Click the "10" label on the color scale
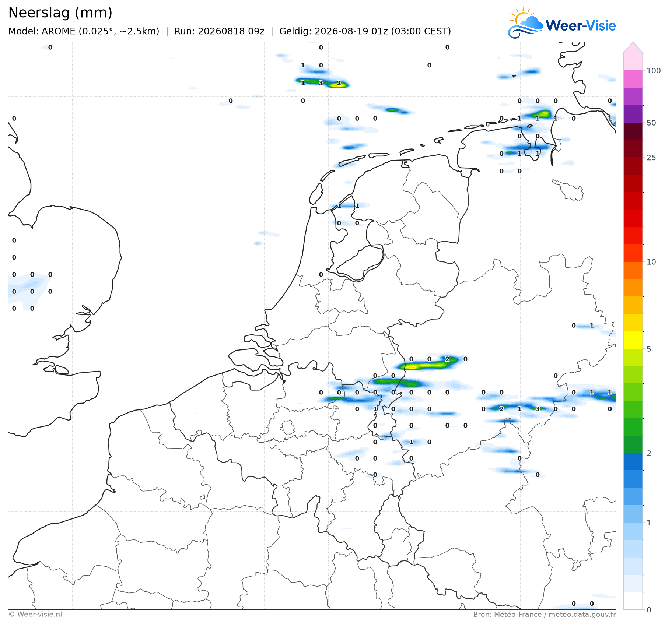This screenshot has width=672, height=619. (651, 262)
